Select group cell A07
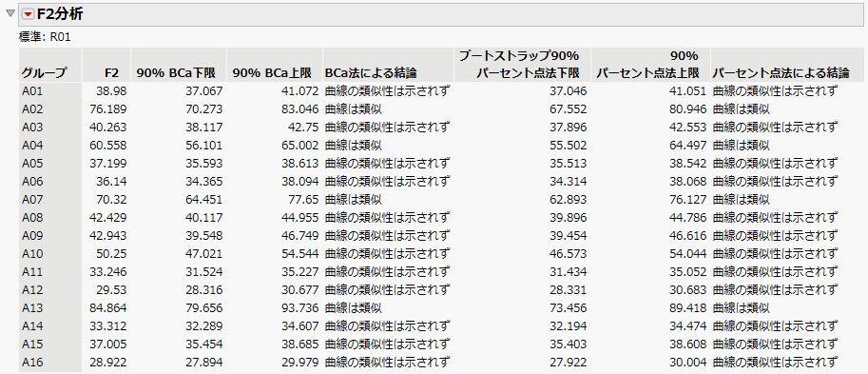The image size is (868, 374). click(32, 200)
